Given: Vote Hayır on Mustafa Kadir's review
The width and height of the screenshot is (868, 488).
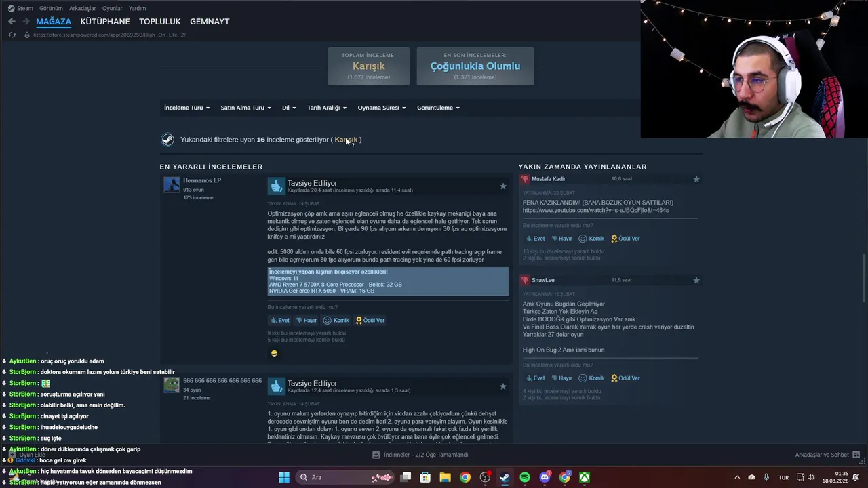Looking at the screenshot, I should pos(562,239).
